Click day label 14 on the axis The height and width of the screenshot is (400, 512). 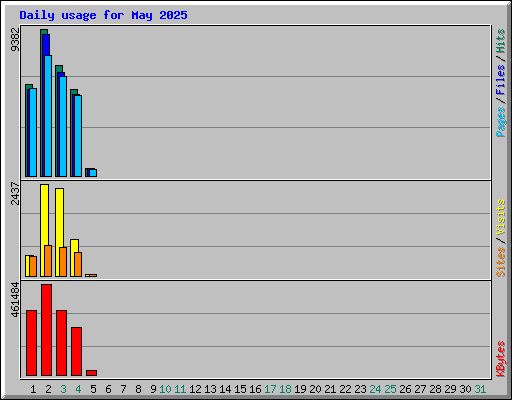click(x=225, y=389)
